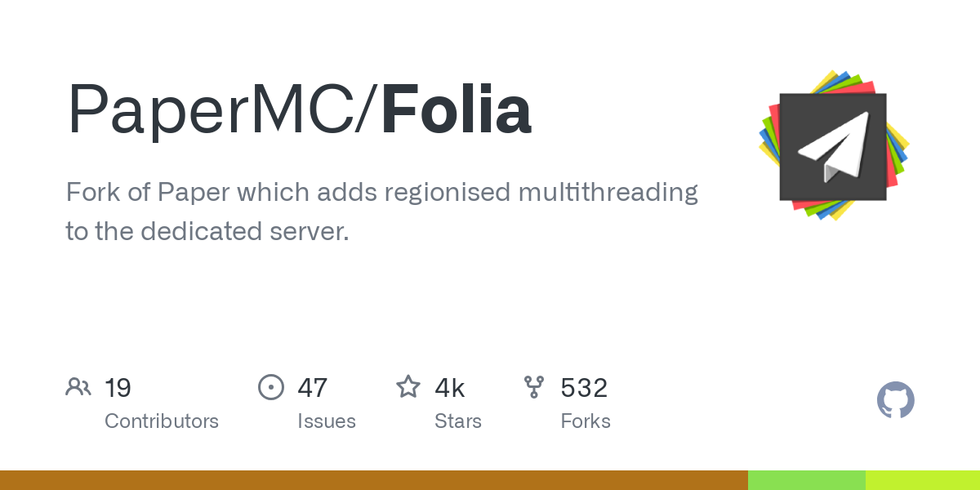
Task: Click the contributor count 19
Action: [118, 388]
